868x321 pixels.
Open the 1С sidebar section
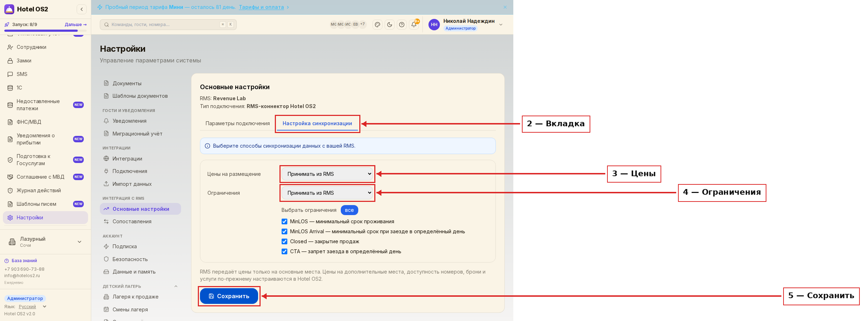pyautogui.click(x=45, y=88)
